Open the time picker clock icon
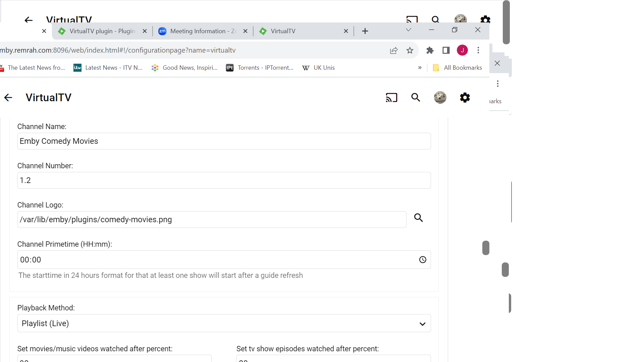Image resolution: width=644 pixels, height=362 pixels. click(x=423, y=260)
